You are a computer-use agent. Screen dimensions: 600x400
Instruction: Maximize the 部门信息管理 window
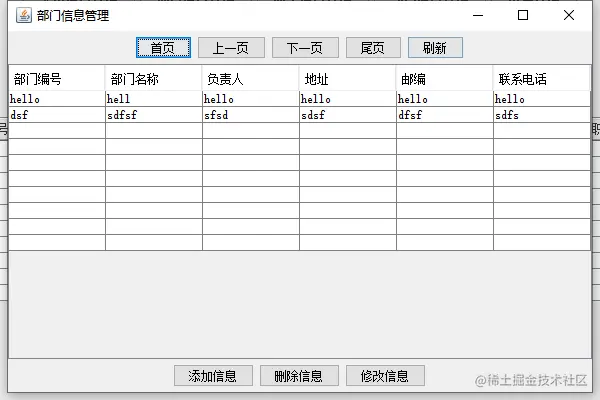pyautogui.click(x=523, y=15)
